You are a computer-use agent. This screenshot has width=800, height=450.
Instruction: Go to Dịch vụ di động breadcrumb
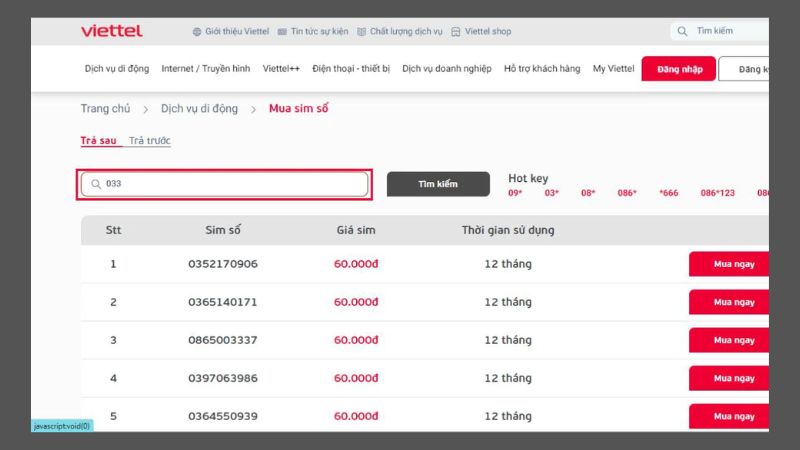[199, 109]
